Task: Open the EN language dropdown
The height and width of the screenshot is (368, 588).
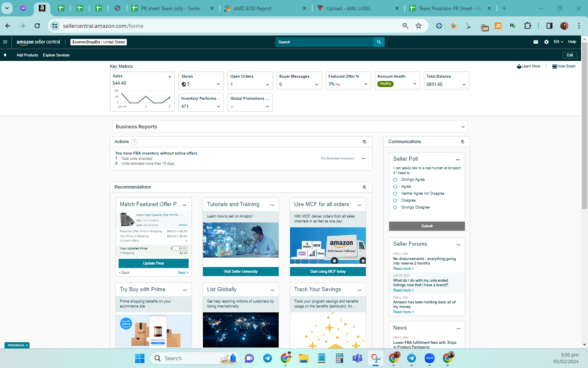Action: (x=559, y=42)
